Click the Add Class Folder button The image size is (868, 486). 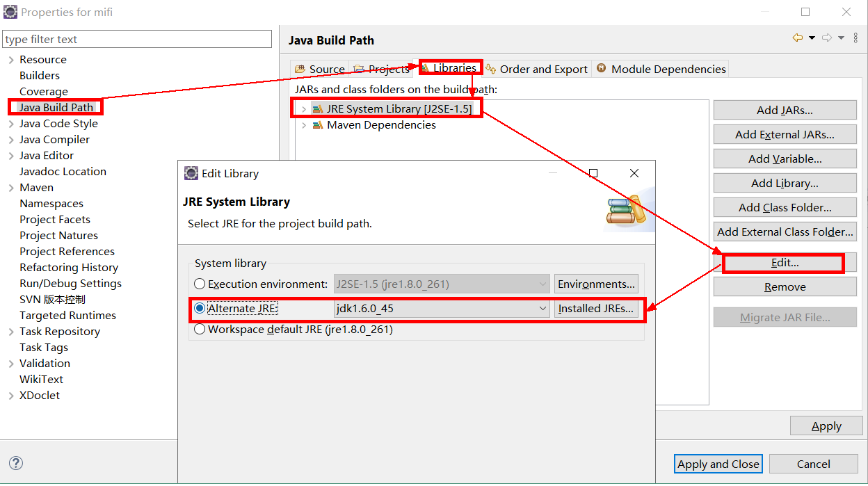[x=785, y=207]
